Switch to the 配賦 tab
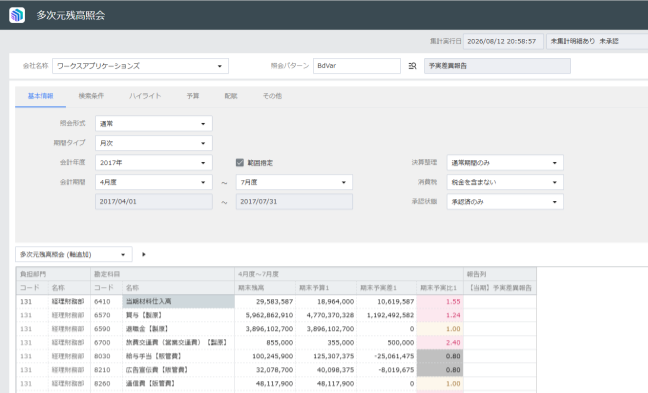 coord(231,96)
